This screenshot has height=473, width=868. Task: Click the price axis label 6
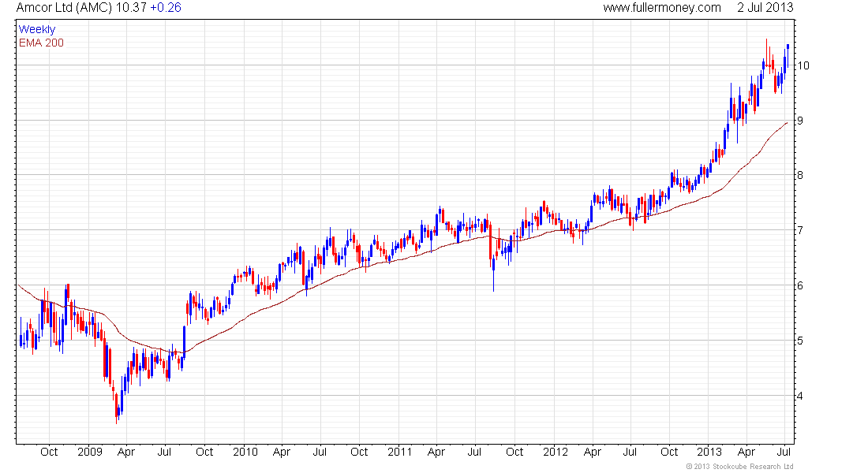(x=800, y=285)
